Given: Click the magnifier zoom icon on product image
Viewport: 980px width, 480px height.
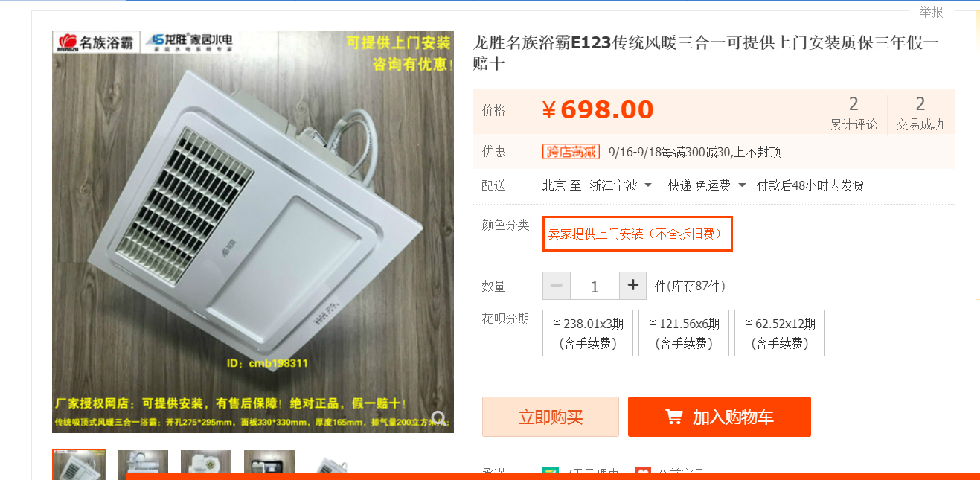Looking at the screenshot, I should 439,417.
